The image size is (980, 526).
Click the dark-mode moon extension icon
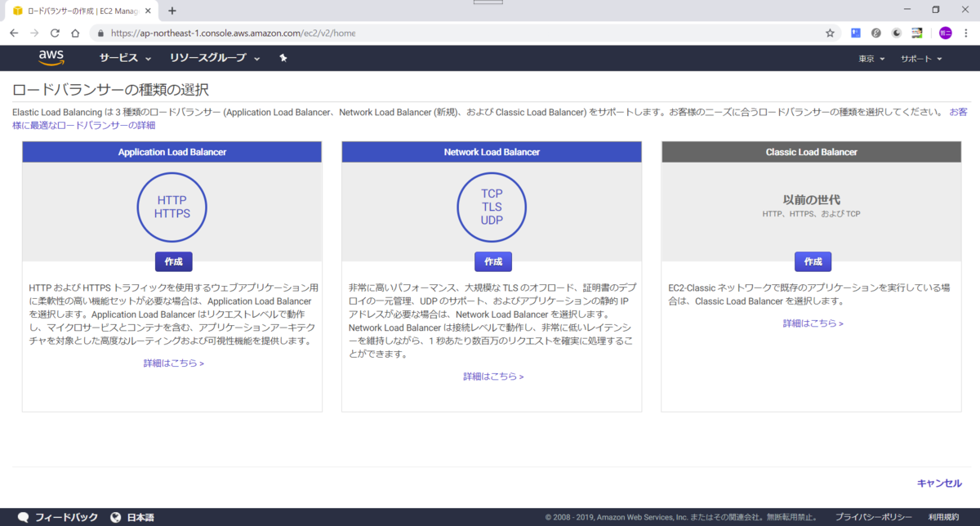tap(896, 33)
